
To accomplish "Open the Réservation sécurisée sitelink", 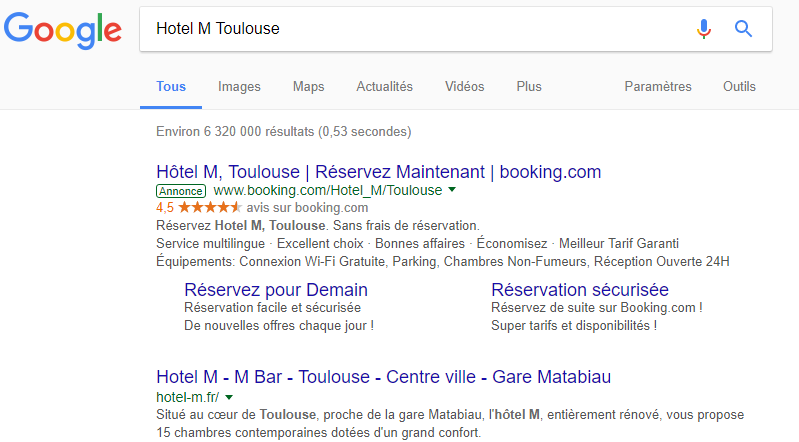I will click(x=580, y=290).
